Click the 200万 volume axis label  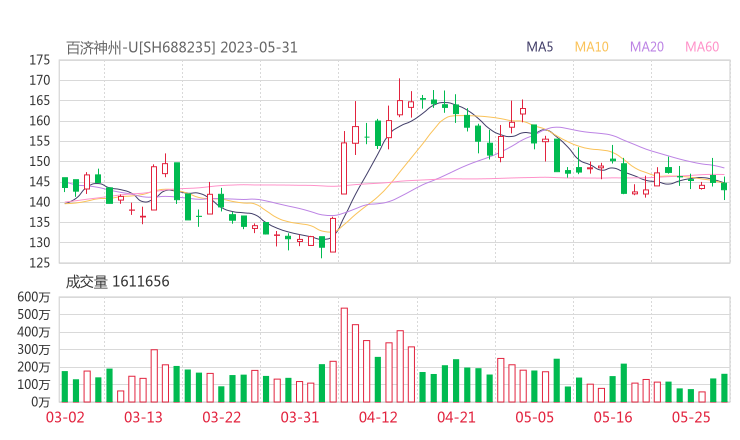click(x=34, y=367)
